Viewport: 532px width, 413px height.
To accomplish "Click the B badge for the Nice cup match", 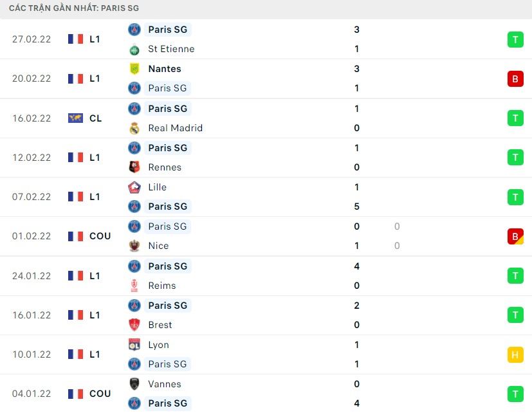I will [515, 237].
